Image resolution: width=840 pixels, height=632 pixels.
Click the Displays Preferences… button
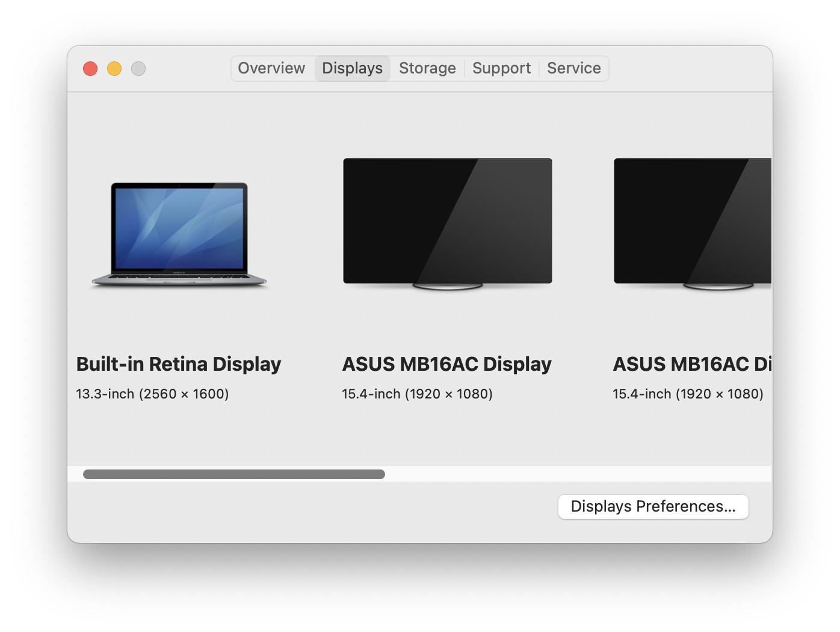point(653,506)
